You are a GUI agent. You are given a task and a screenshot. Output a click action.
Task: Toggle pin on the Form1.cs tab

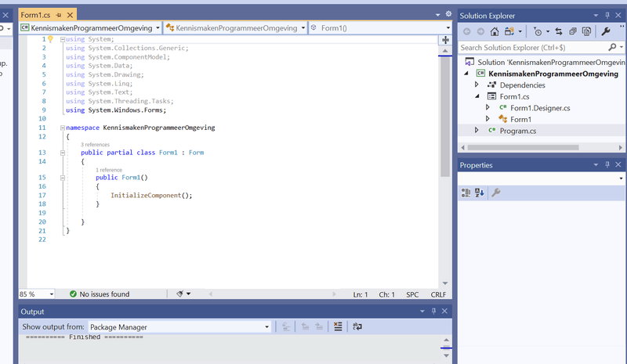59,15
